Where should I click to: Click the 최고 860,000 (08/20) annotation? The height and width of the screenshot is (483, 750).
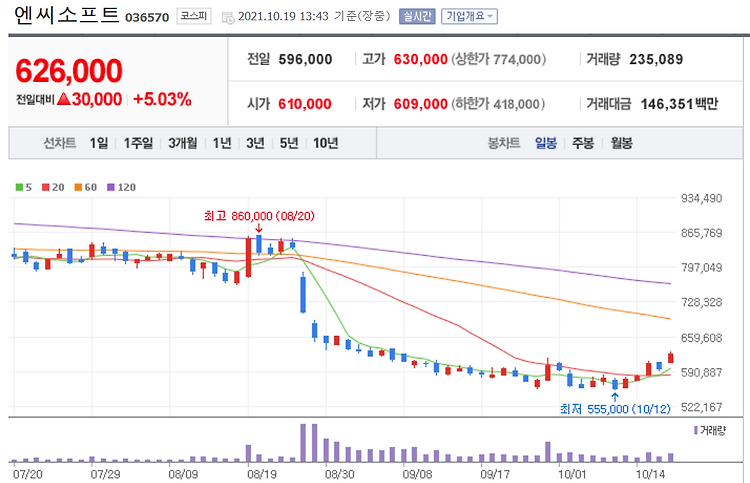(259, 216)
